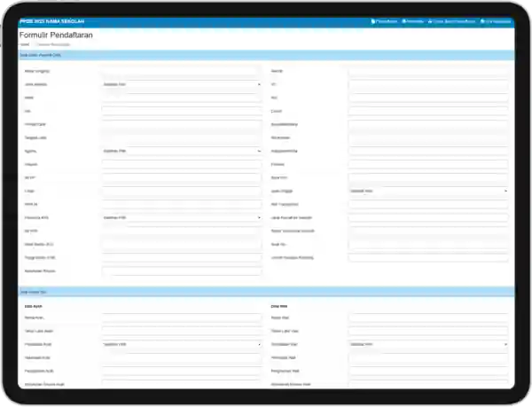532x407 pixels.
Task: Click the Kode Pos input field
Action: point(428,177)
